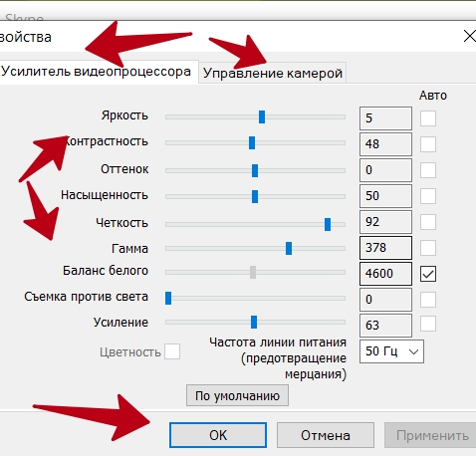Enable Авто checkbox for Четкость

tap(428, 222)
